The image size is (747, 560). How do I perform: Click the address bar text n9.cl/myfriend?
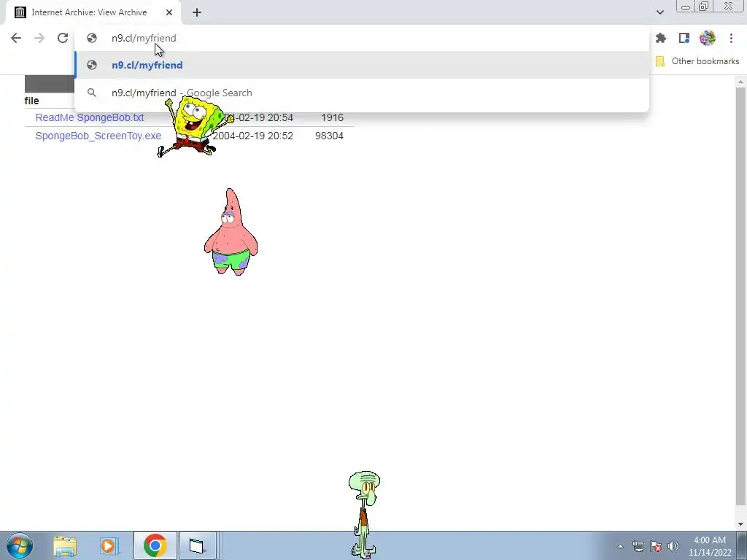tap(144, 38)
